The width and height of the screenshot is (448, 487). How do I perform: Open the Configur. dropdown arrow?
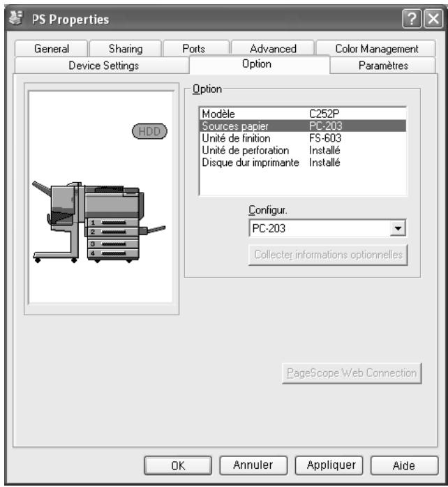398,228
